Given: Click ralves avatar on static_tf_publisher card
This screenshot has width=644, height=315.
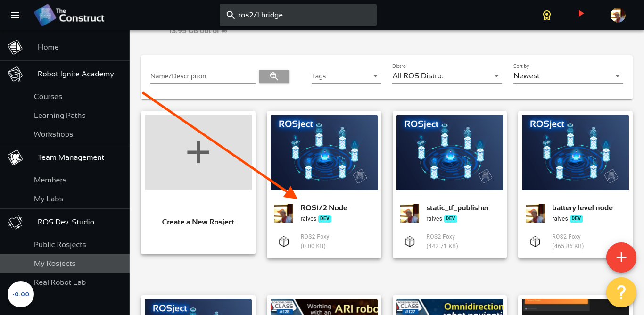Looking at the screenshot, I should coord(410,213).
